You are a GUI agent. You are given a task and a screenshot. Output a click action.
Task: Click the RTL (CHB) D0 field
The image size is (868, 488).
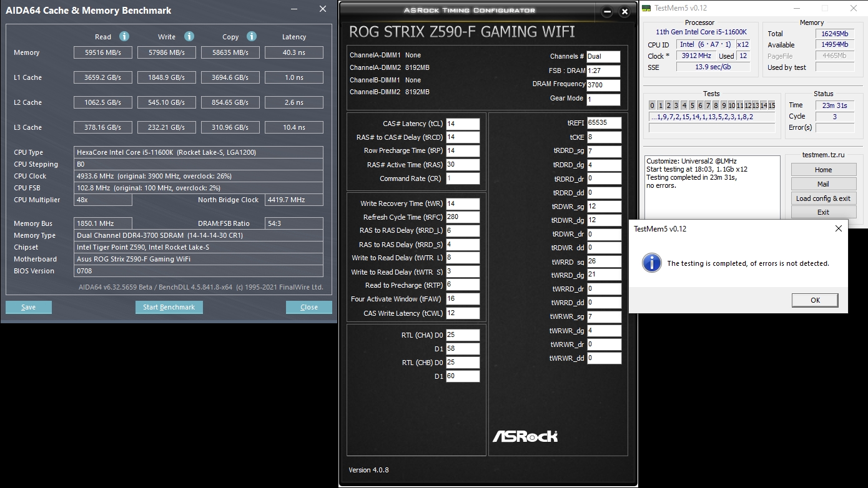click(x=463, y=363)
